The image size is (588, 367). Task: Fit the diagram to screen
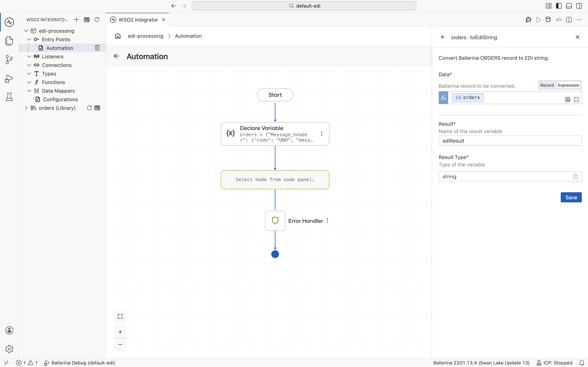point(120,316)
